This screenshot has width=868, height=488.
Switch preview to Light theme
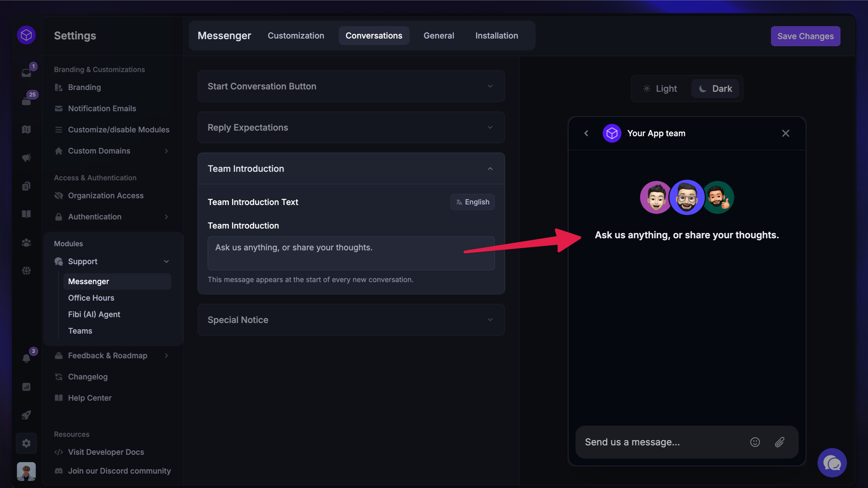[x=660, y=89]
